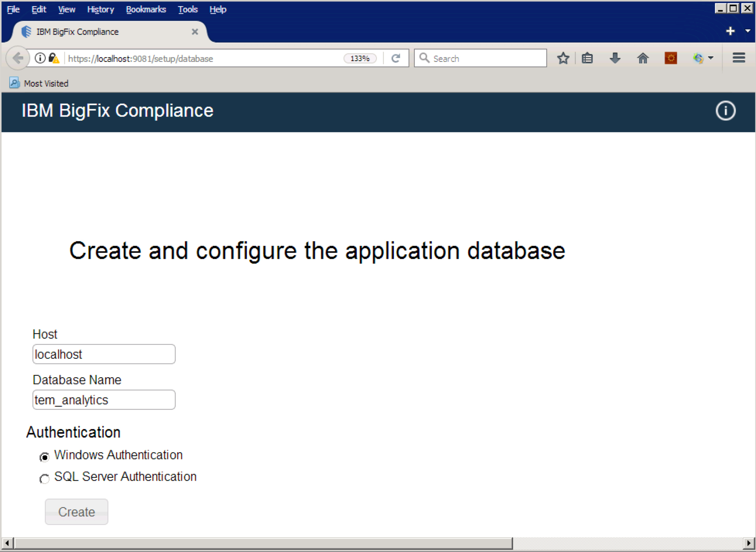Open the bookmarks list icon
This screenshot has height=552, width=756.
[x=587, y=58]
